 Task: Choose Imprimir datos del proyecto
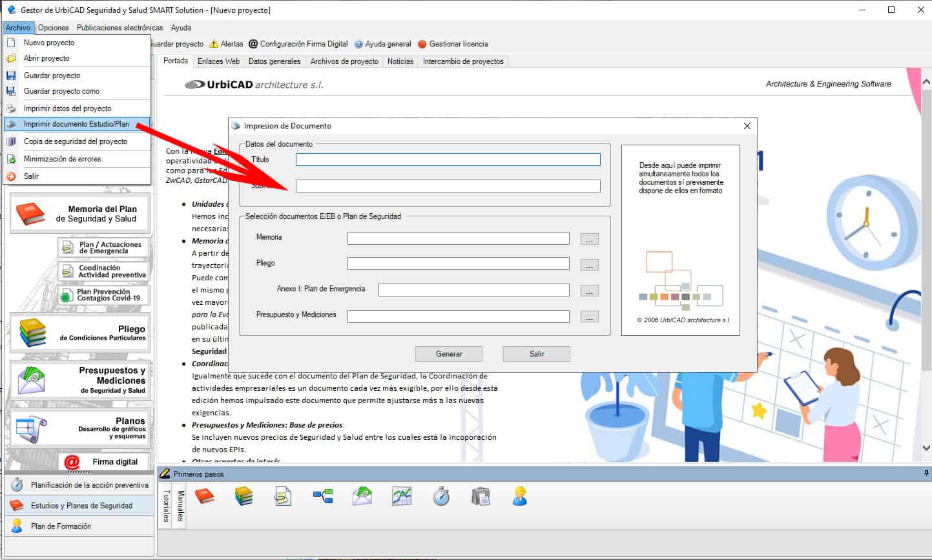tap(77, 109)
